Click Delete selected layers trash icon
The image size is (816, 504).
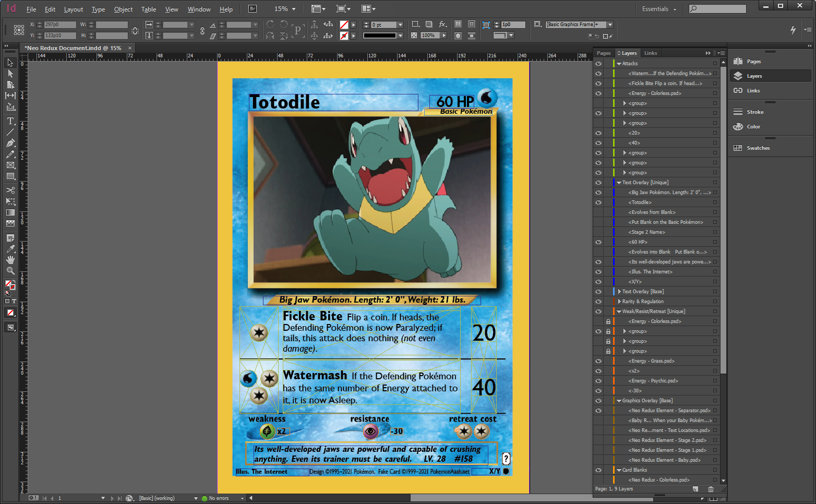click(711, 489)
